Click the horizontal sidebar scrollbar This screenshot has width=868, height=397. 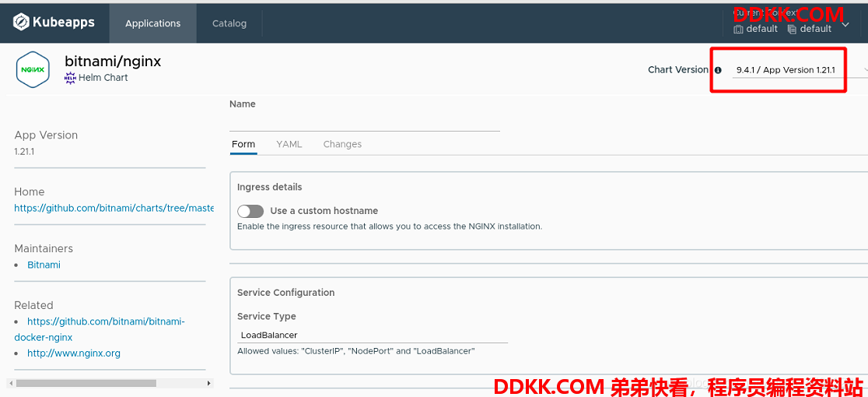point(86,383)
